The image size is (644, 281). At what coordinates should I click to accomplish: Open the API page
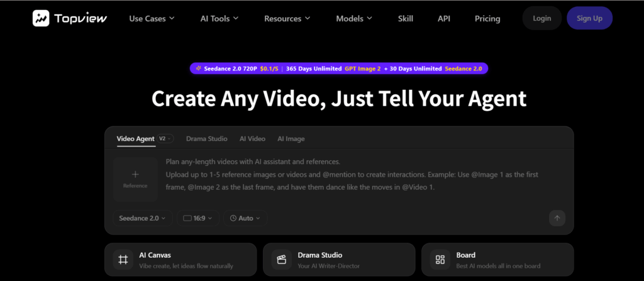443,18
